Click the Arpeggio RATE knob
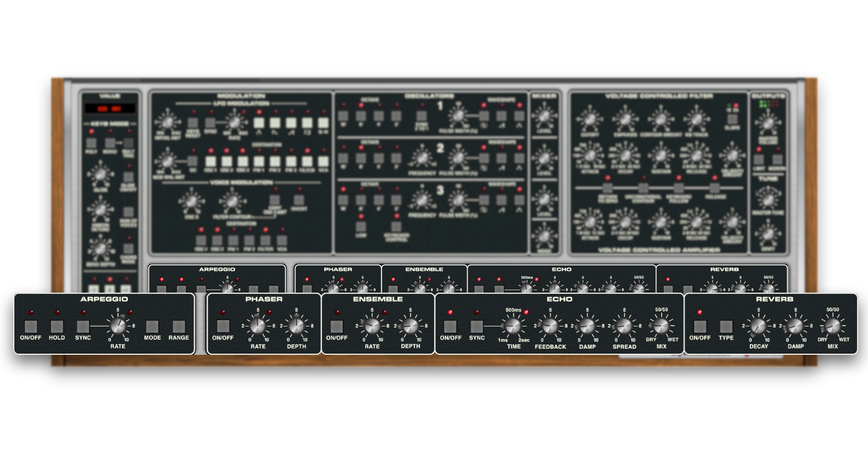 [x=118, y=326]
